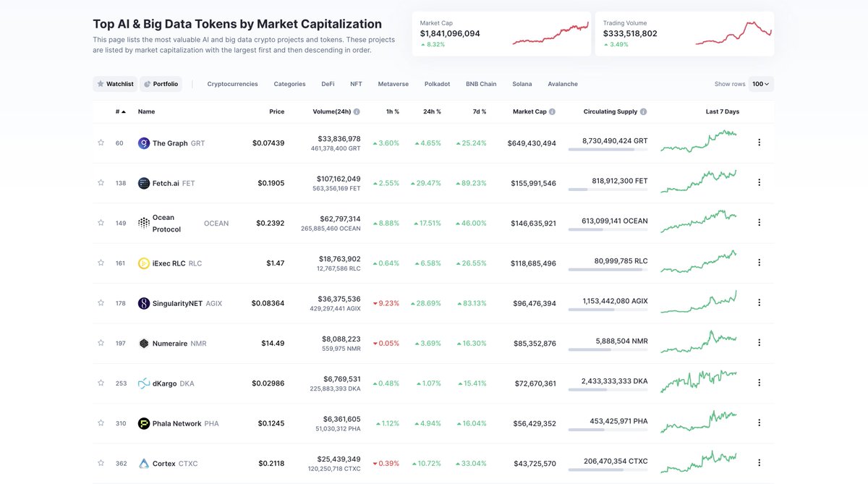Star Phala Network for the watchlist

click(101, 423)
